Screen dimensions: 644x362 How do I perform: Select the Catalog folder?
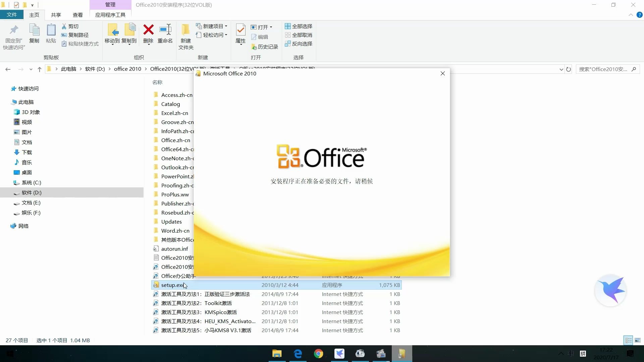tap(170, 104)
